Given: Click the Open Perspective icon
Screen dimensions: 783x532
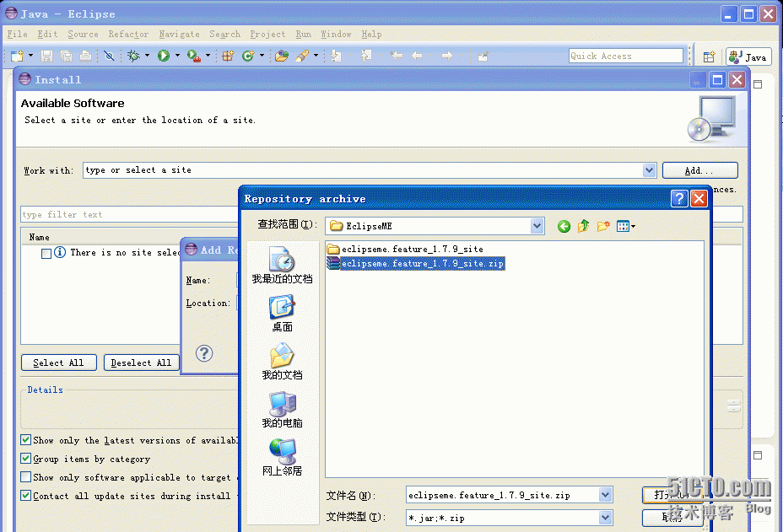Looking at the screenshot, I should [x=709, y=56].
